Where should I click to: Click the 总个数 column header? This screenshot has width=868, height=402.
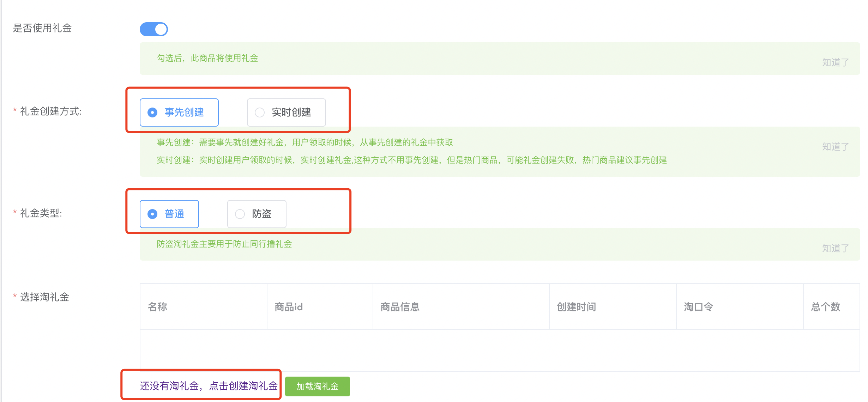(825, 307)
